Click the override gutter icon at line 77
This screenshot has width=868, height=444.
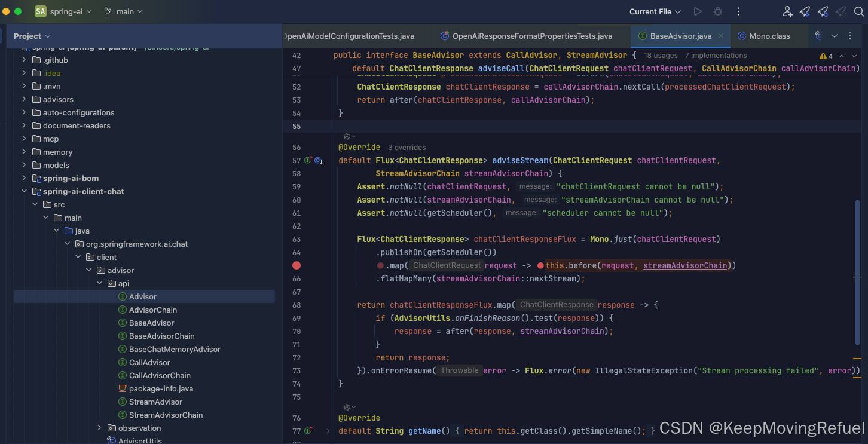(308, 431)
